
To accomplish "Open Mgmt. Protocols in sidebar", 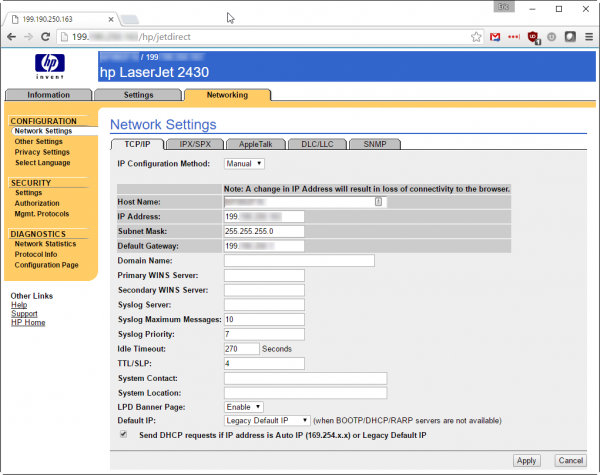I will point(42,214).
